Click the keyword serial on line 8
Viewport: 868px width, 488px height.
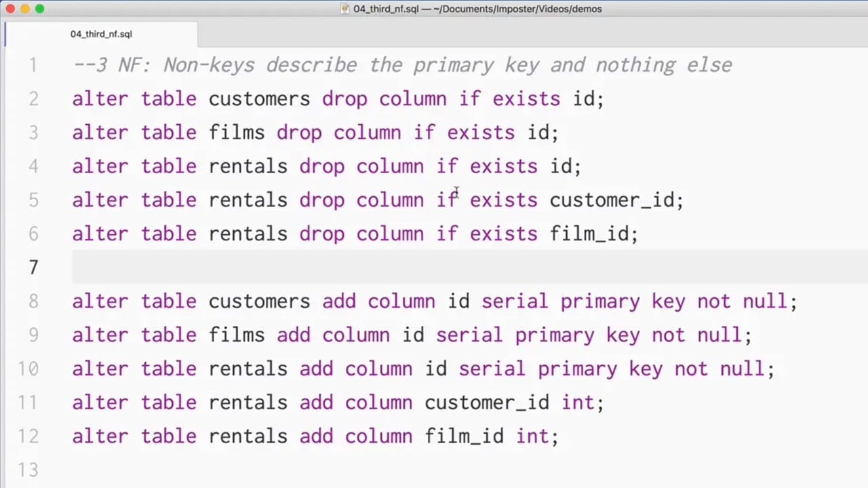(514, 301)
